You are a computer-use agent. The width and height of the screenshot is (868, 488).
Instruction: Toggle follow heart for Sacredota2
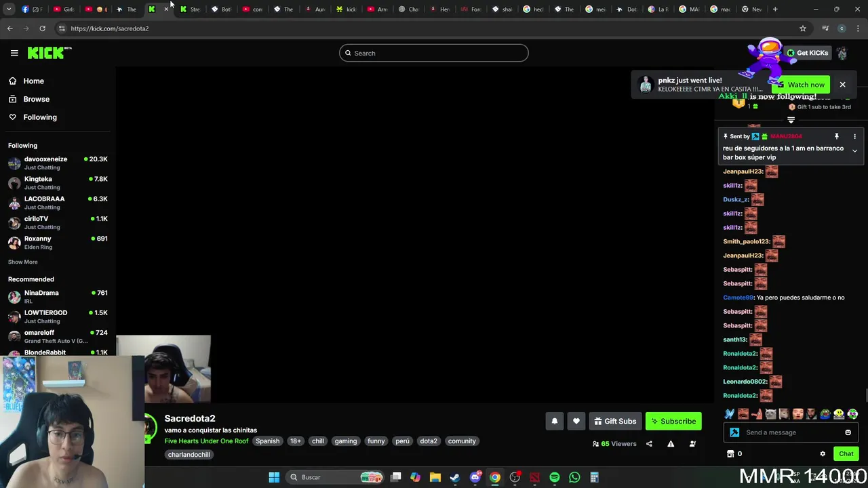[x=576, y=422]
